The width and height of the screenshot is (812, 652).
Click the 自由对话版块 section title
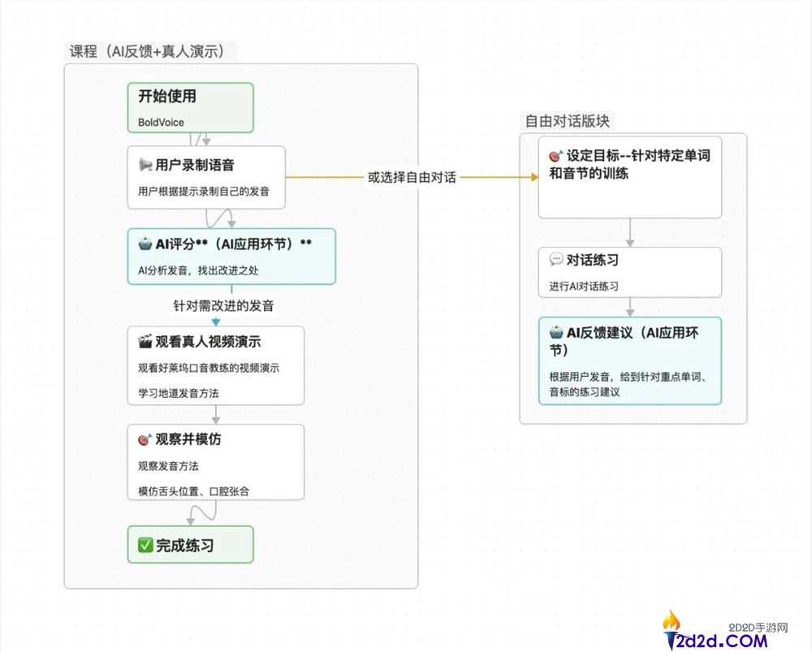[x=567, y=121]
